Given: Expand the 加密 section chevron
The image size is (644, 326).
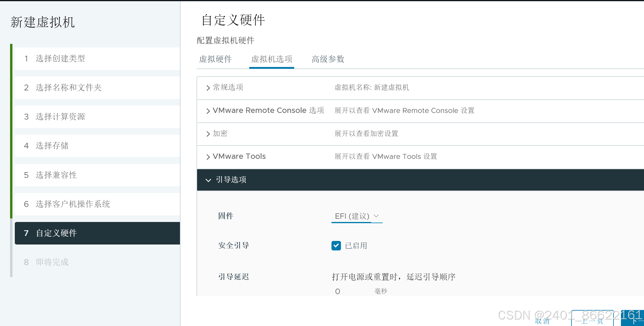Looking at the screenshot, I should (x=208, y=134).
